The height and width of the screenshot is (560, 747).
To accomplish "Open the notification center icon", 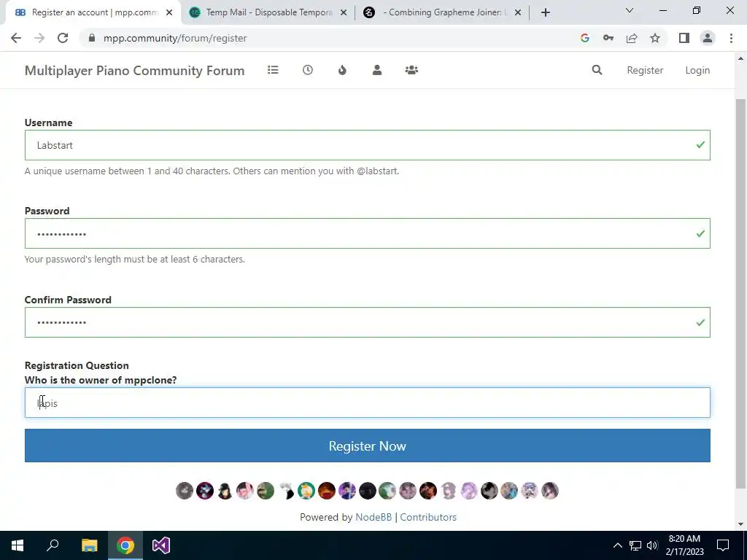I will coord(723,545).
